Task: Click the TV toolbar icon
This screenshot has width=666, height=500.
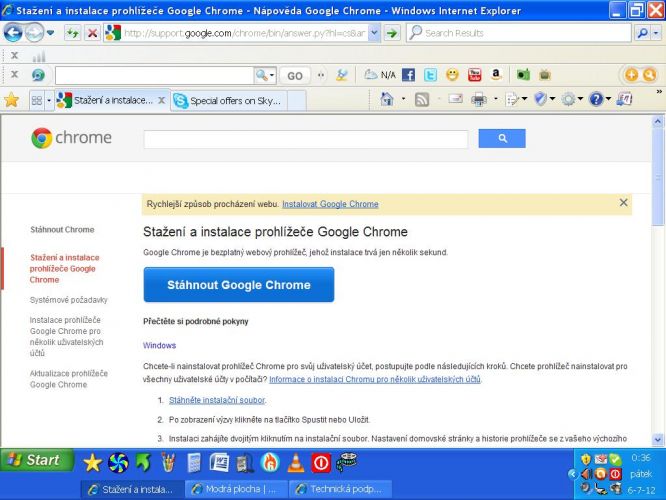Action: click(545, 75)
